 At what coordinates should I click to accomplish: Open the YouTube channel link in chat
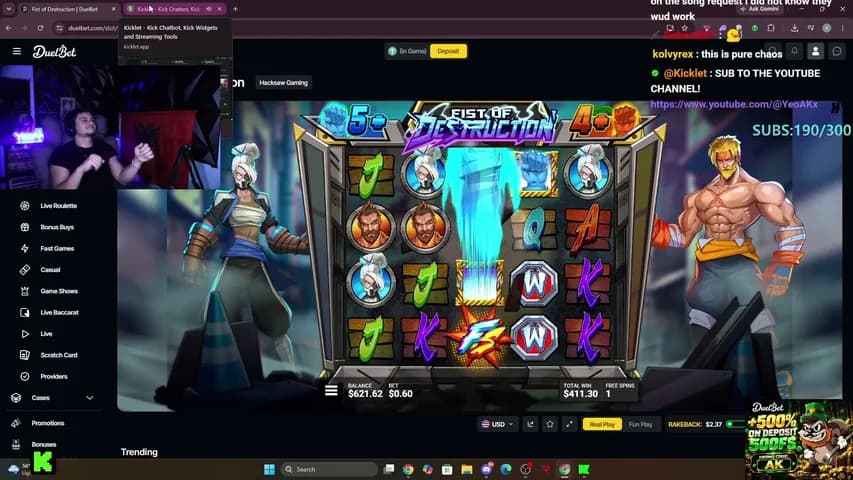click(734, 104)
